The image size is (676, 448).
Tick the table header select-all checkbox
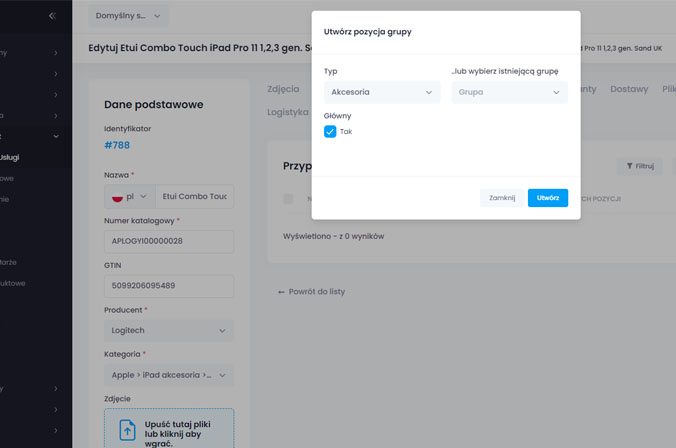click(x=288, y=199)
